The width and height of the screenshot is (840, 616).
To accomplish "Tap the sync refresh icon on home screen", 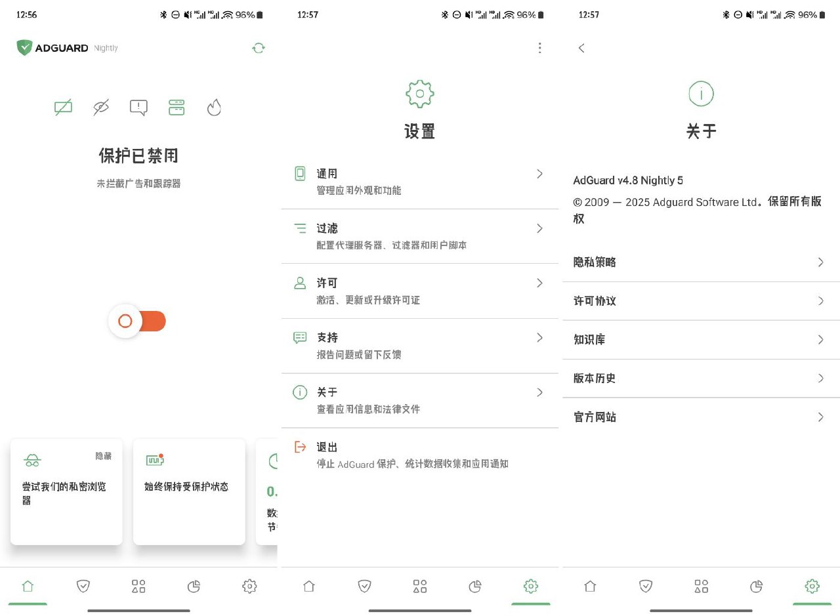I will point(259,48).
